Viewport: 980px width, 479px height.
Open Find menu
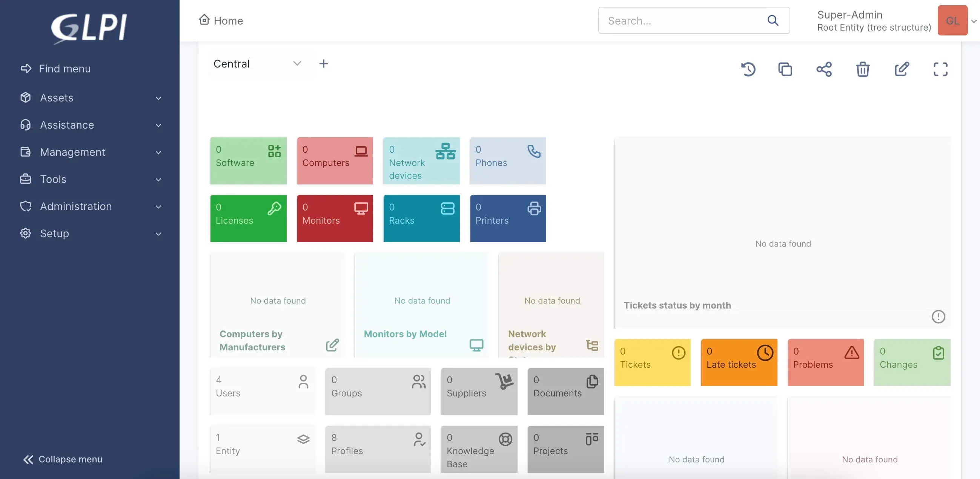(55, 69)
